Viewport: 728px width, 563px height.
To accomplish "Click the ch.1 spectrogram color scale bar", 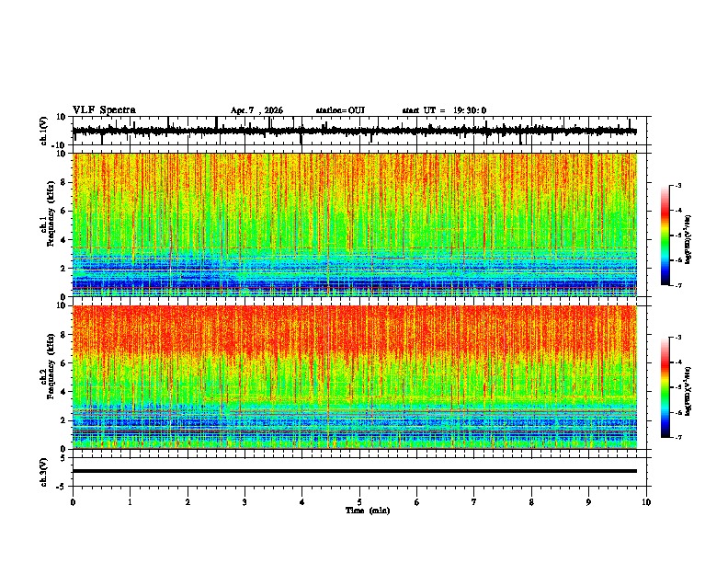I will pyautogui.click(x=665, y=236).
